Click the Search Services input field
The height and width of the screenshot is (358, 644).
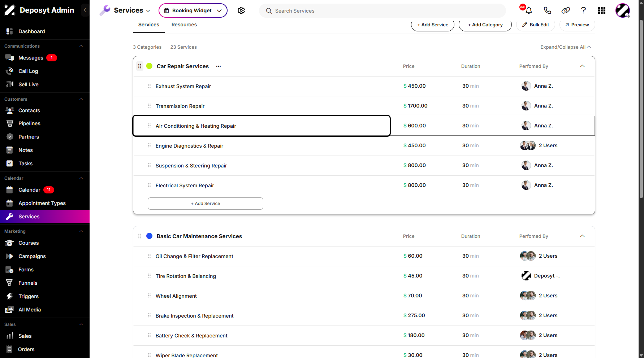click(382, 11)
